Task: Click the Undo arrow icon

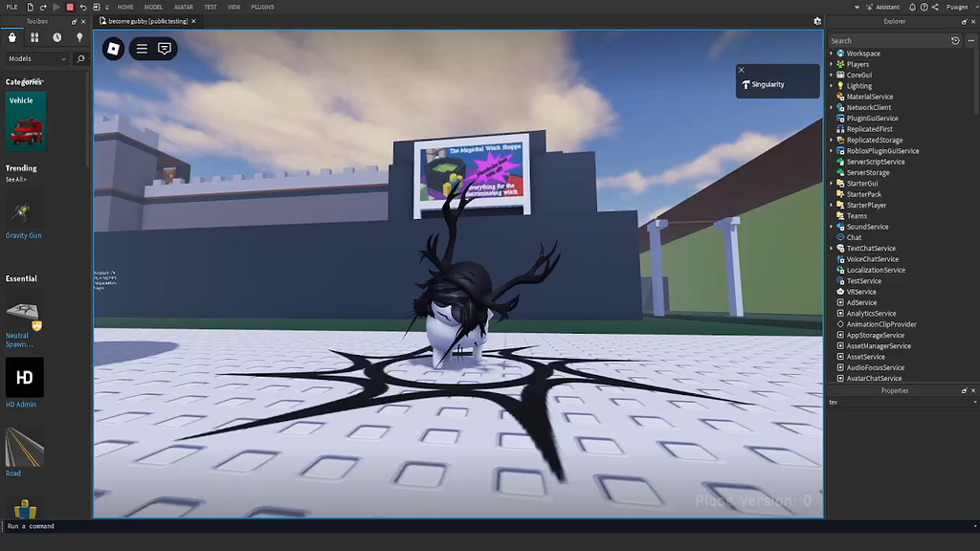Action: point(84,8)
